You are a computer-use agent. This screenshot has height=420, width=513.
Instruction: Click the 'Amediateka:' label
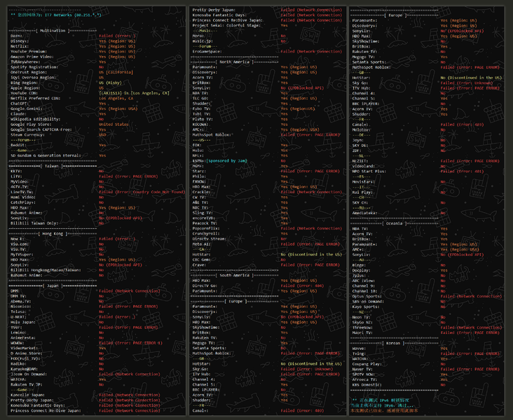(x=364, y=213)
